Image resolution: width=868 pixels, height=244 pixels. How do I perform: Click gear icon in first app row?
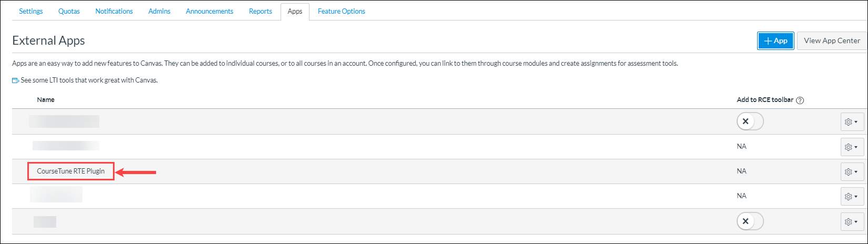click(851, 122)
